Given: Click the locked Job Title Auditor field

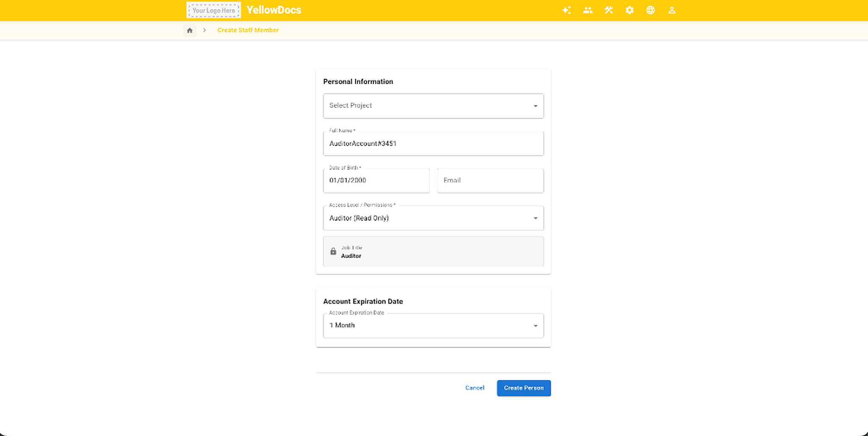Looking at the screenshot, I should 433,252.
